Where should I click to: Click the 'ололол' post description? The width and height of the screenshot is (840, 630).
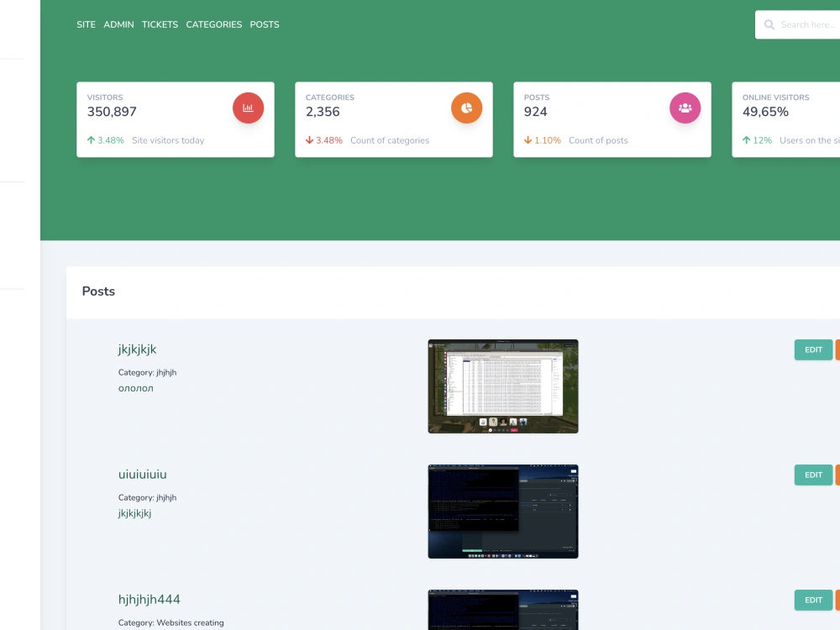click(x=136, y=388)
